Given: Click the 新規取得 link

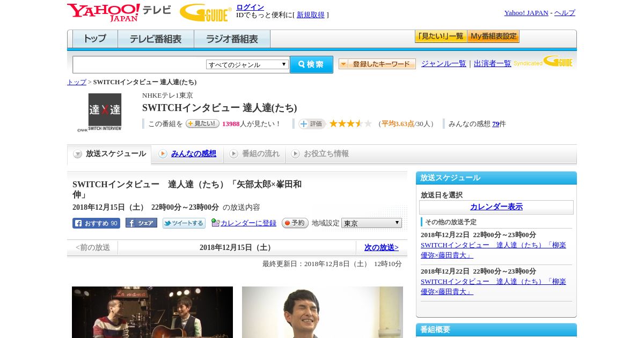Looking at the screenshot, I should [x=311, y=15].
